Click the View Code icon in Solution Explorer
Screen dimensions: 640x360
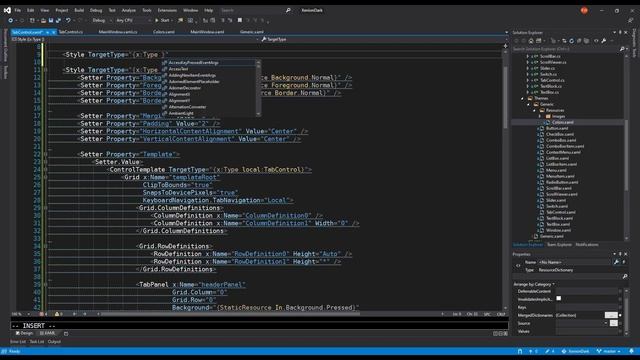click(596, 41)
